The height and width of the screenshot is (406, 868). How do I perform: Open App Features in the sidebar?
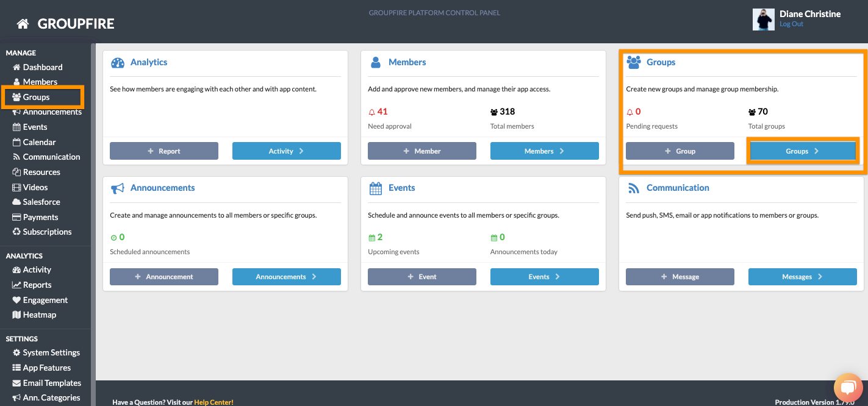[41, 368]
